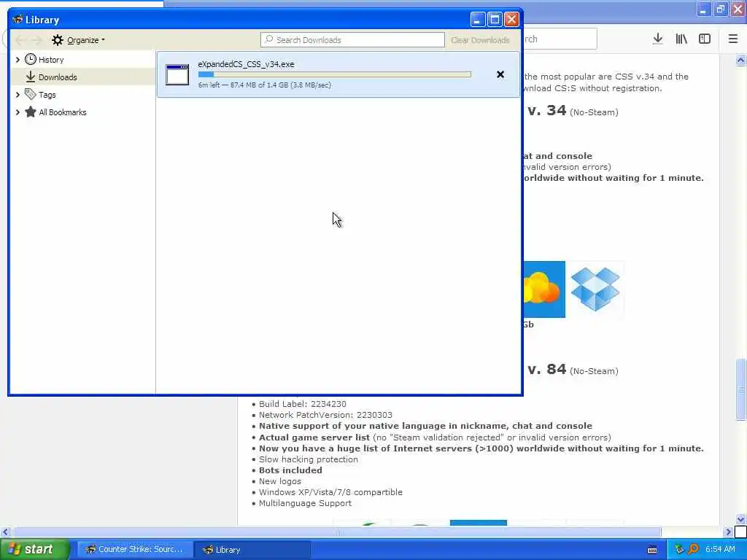747x560 pixels.
Task: Click the Tags label icon
Action: tap(31, 94)
